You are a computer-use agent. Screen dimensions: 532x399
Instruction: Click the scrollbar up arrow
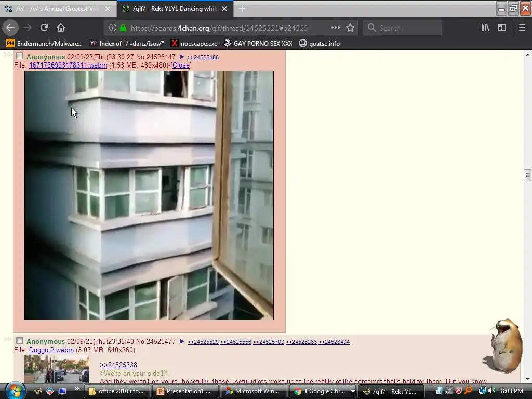pyautogui.click(x=527, y=54)
